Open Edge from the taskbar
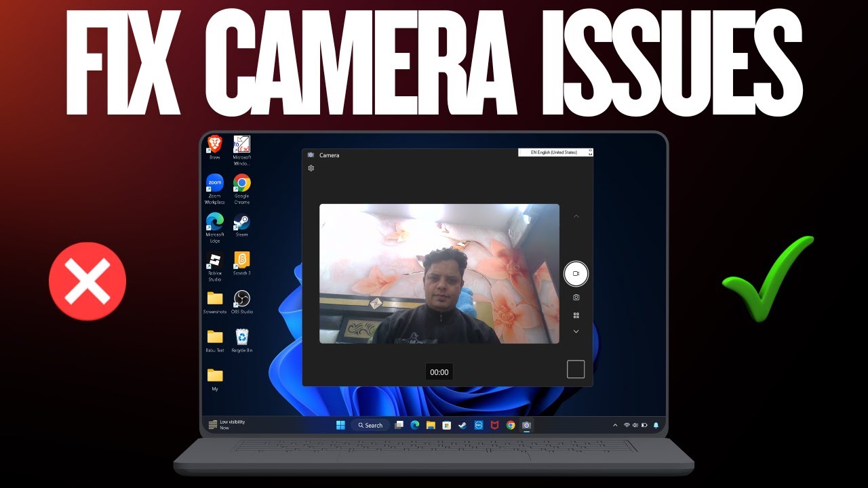 click(414, 426)
